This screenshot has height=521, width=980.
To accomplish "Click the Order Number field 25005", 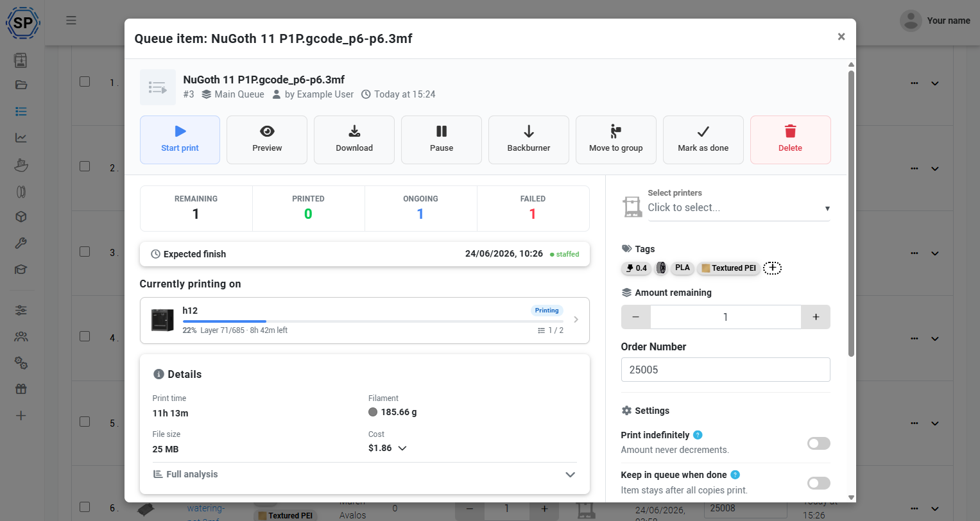I will (726, 370).
